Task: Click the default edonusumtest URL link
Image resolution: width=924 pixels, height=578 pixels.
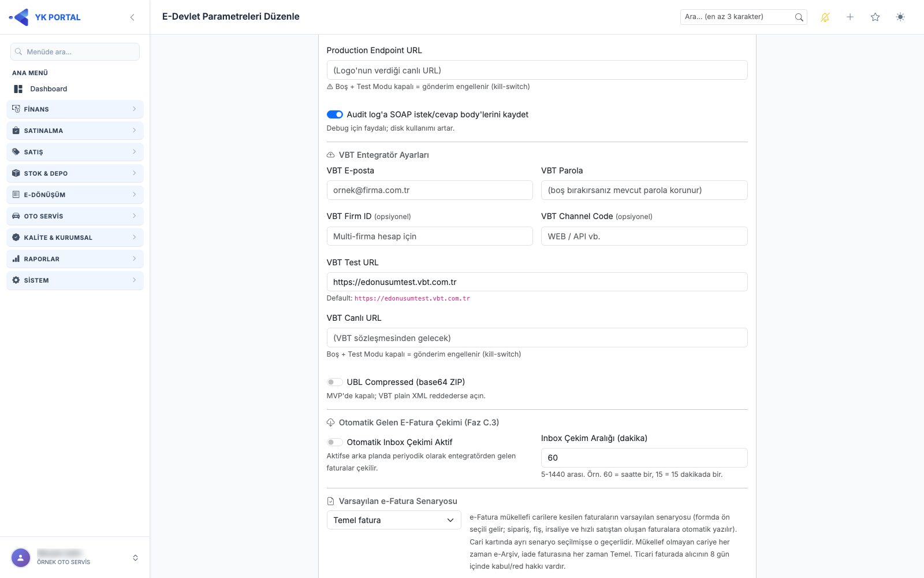Action: click(x=412, y=299)
